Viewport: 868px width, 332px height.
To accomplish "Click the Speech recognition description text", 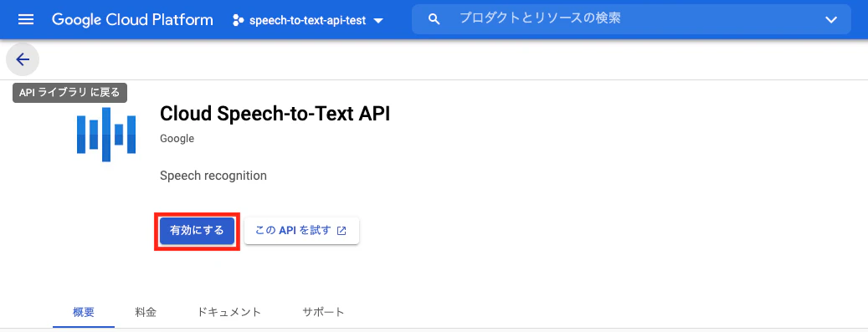I will click(x=213, y=176).
